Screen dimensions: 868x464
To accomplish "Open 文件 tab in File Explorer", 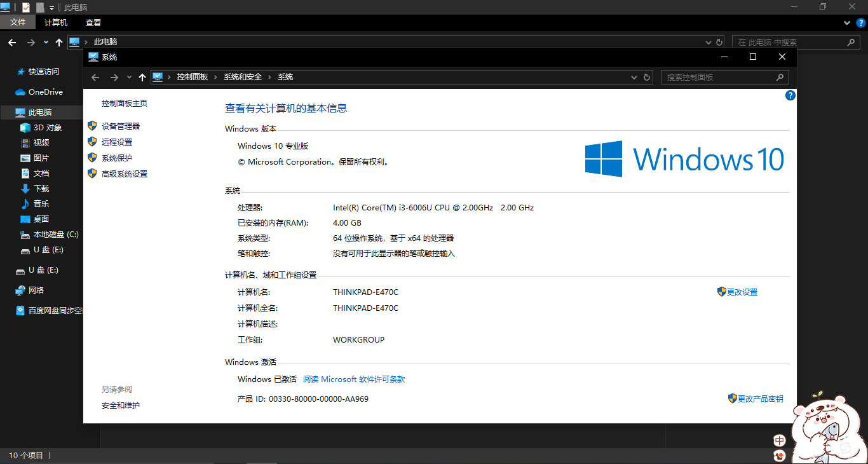I will pyautogui.click(x=18, y=22).
